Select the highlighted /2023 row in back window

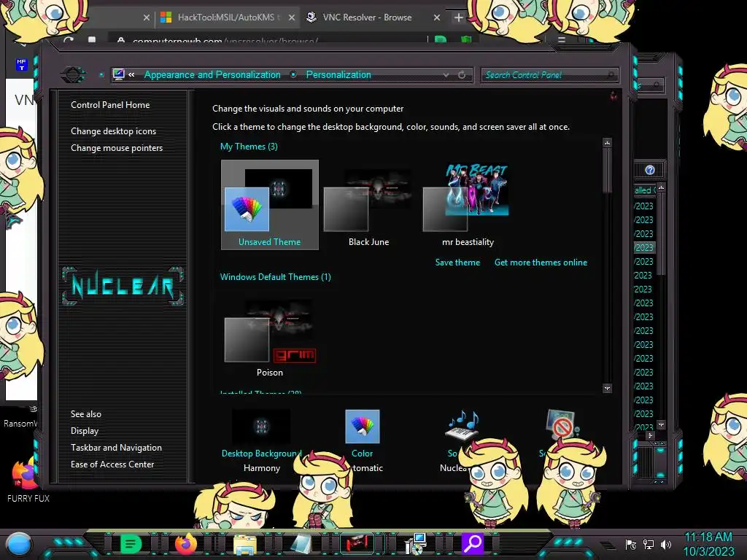point(644,248)
